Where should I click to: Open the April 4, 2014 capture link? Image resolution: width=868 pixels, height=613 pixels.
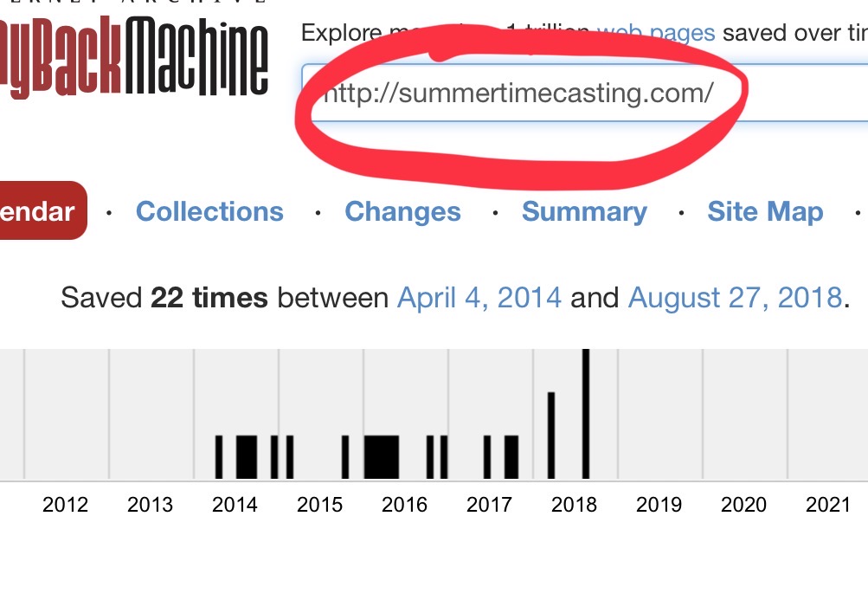[479, 298]
